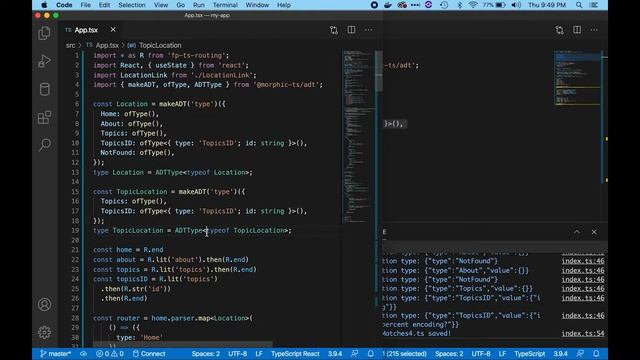Change UTF-8 encoding in my-app window
Image resolution: width=640 pixels, height=360 pixels.
click(x=238, y=354)
